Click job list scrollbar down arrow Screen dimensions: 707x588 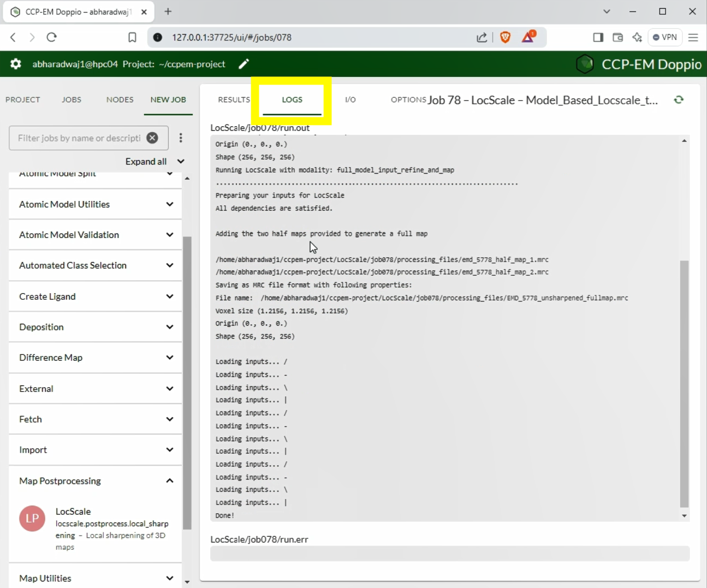187,582
